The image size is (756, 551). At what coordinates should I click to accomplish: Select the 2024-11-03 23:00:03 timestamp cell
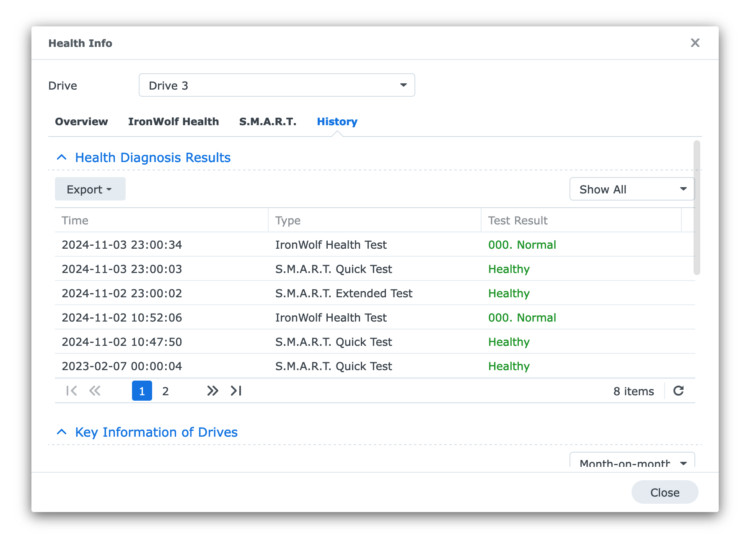click(122, 269)
